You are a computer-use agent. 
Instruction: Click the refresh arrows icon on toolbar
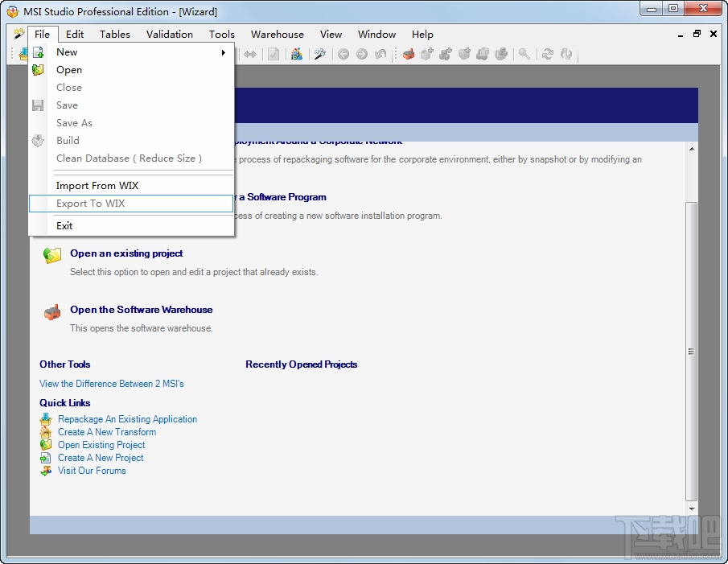[549, 54]
